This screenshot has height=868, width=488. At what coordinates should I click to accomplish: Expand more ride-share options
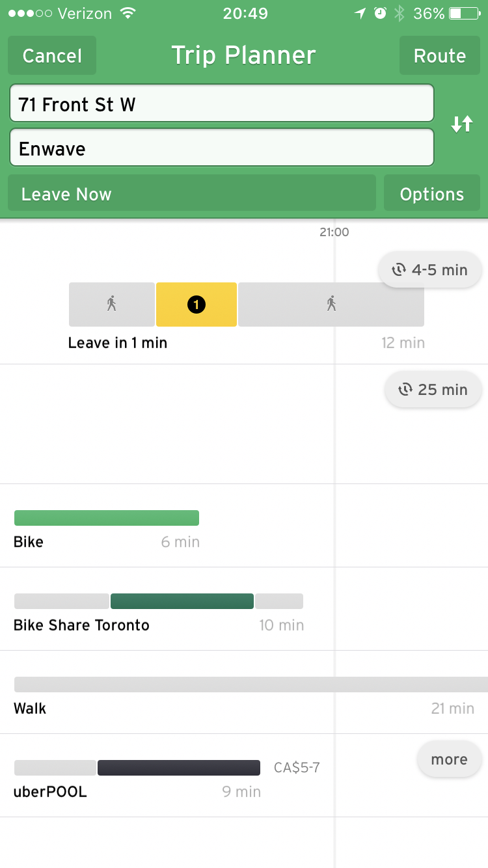pyautogui.click(x=449, y=759)
